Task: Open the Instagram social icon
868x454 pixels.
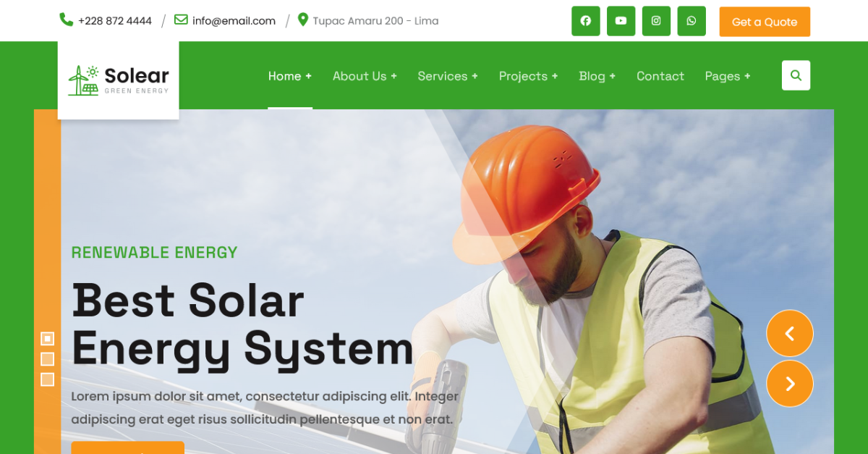Action: click(656, 21)
